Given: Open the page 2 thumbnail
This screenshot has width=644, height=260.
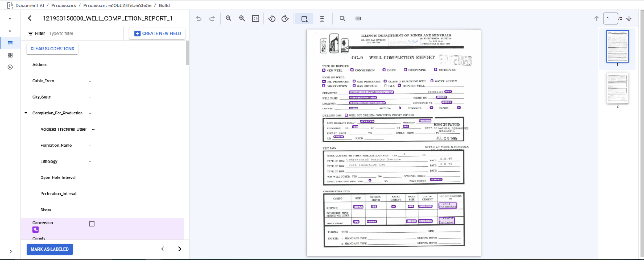Looking at the screenshot, I should click(x=617, y=88).
